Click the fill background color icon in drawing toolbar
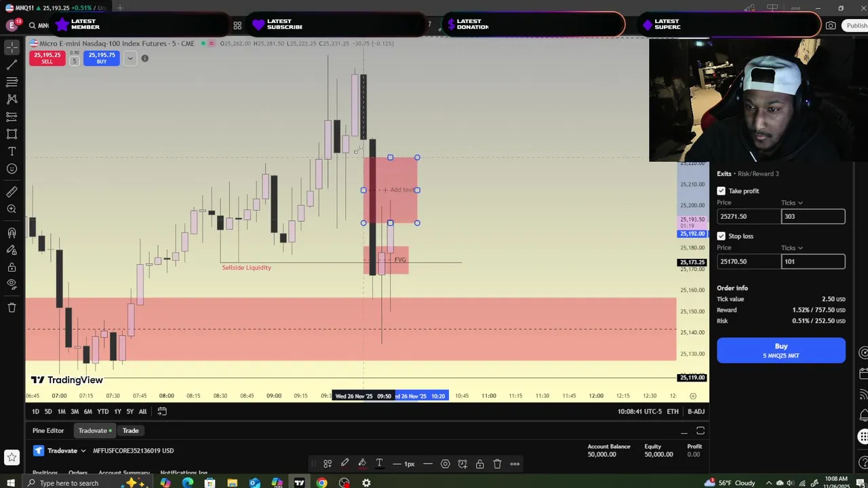This screenshot has height=488, width=868. (362, 464)
